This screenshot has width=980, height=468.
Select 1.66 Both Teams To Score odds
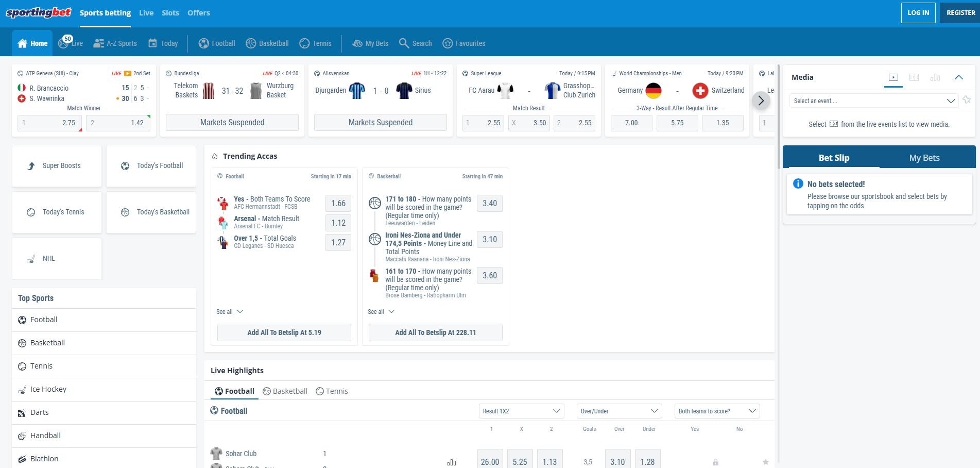tap(338, 203)
